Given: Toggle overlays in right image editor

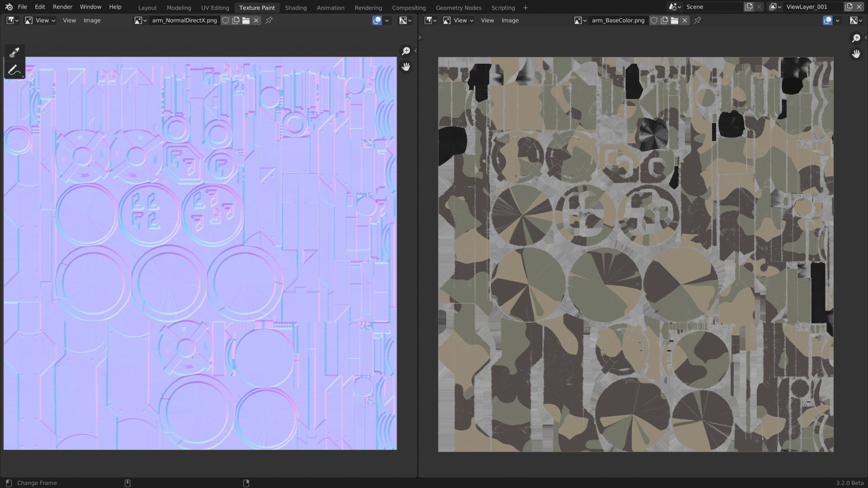Looking at the screenshot, I should pos(827,20).
